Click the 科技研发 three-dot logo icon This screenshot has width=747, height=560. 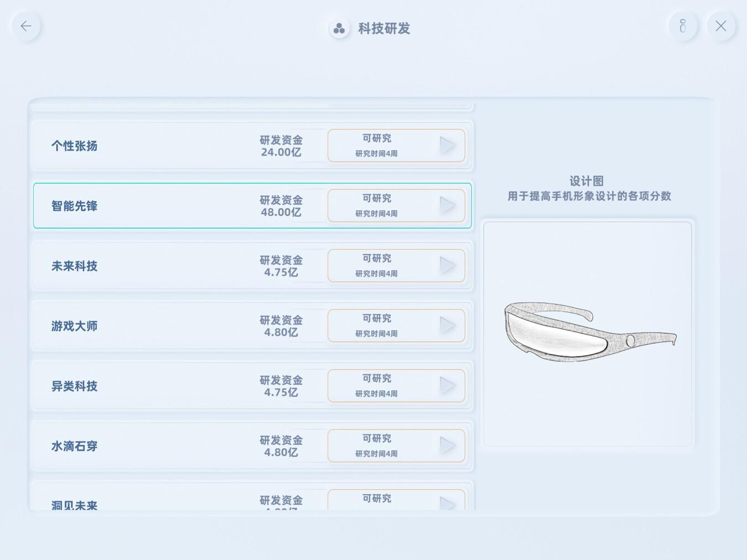click(x=339, y=28)
